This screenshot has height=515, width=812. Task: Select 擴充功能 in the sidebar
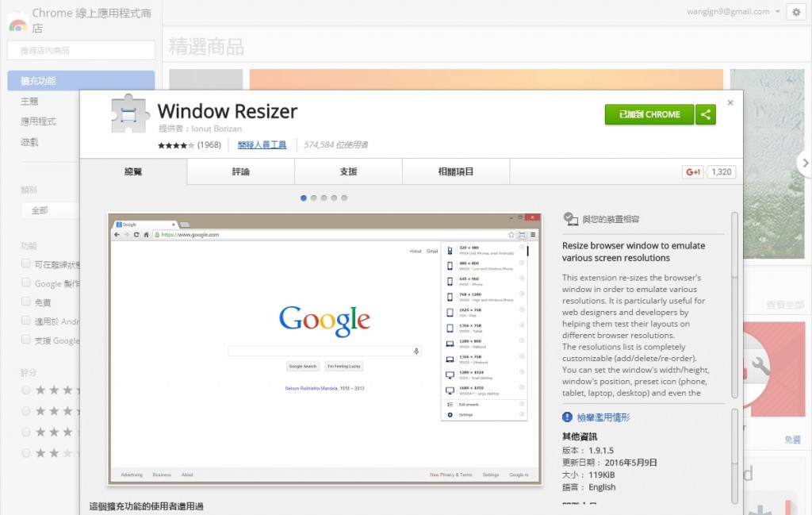point(81,81)
